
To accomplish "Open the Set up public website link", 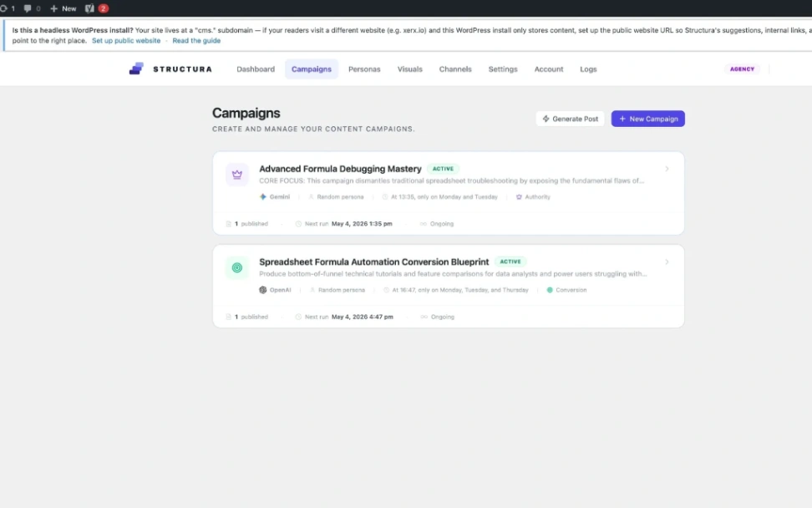I will pos(126,40).
